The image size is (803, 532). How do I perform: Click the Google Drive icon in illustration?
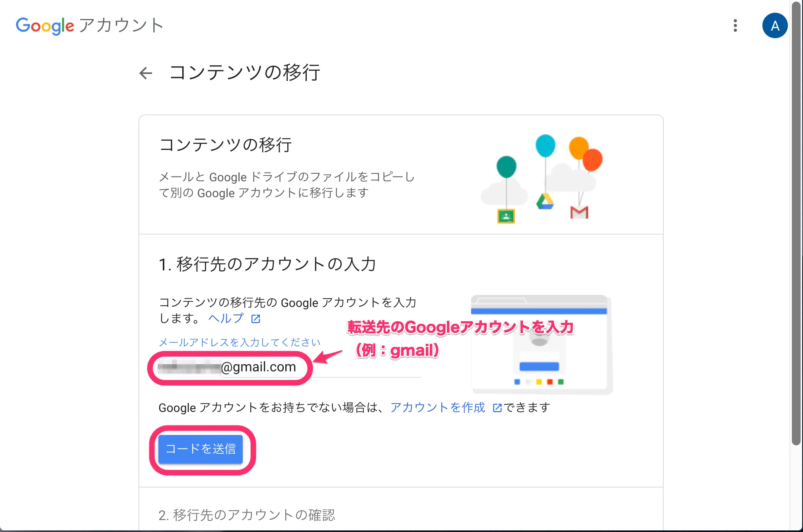coord(545,202)
